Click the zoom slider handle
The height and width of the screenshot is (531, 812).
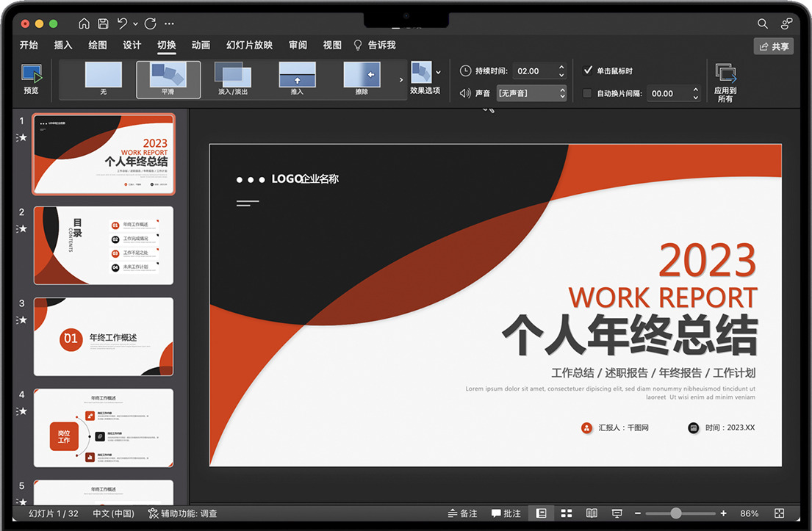(676, 513)
